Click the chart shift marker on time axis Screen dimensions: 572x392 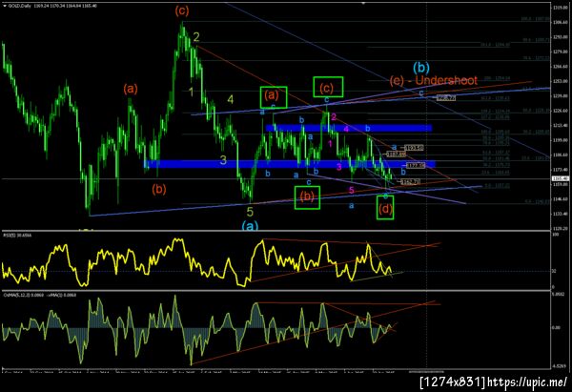pos(427,371)
